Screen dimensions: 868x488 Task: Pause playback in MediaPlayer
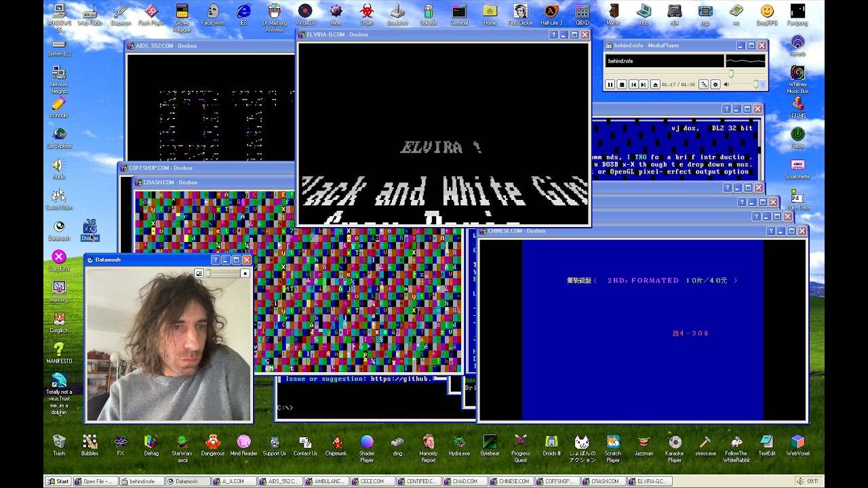(610, 84)
